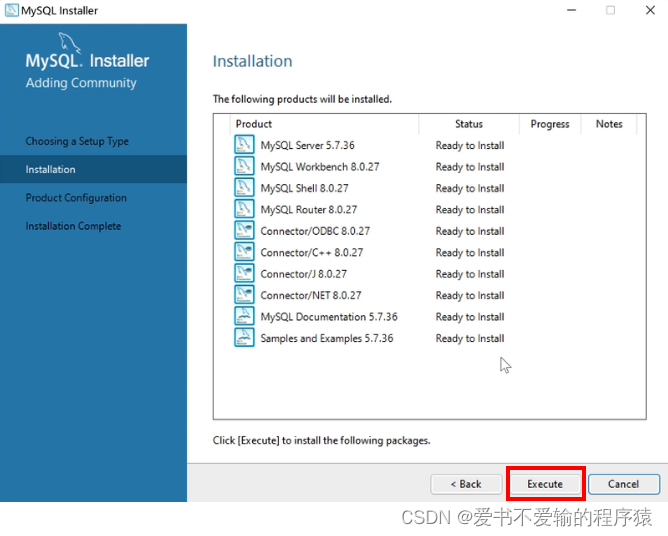Select the Connector/J 8.0.27 row text
Viewport: 668px width, 536px height.
pyautogui.click(x=303, y=274)
